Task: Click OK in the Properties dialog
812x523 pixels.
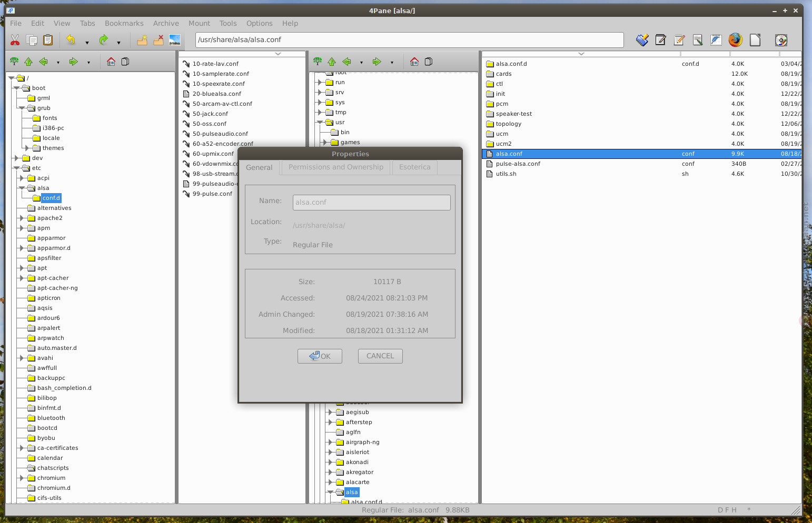Action: pyautogui.click(x=320, y=356)
